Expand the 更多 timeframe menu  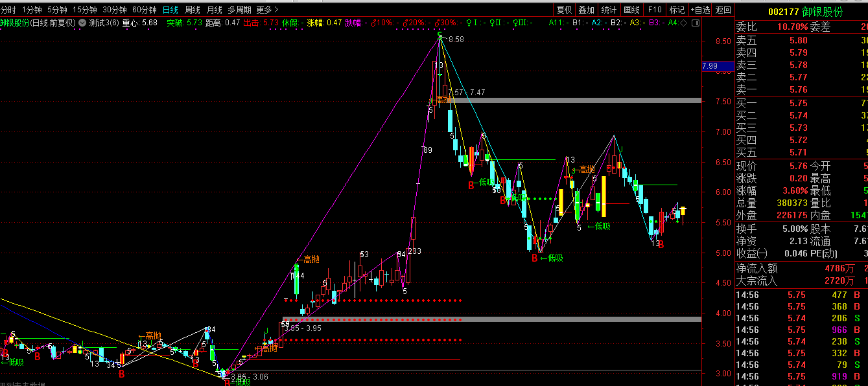267,10
